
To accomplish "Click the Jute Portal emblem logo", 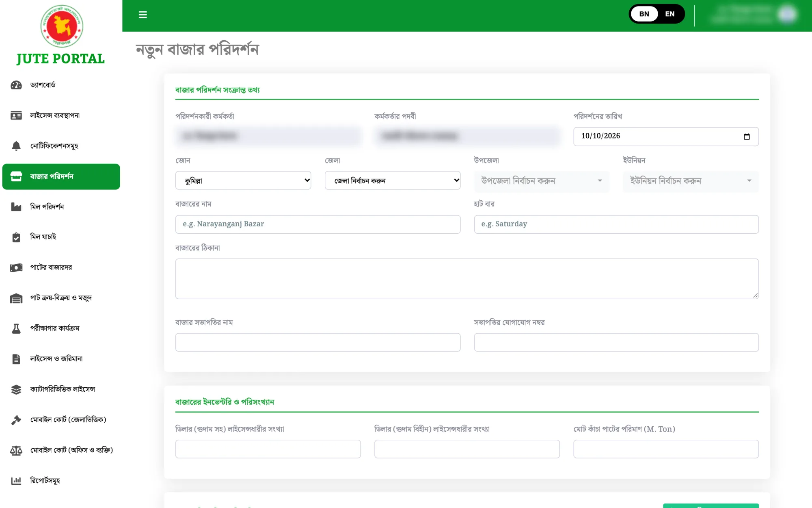I will click(x=62, y=26).
